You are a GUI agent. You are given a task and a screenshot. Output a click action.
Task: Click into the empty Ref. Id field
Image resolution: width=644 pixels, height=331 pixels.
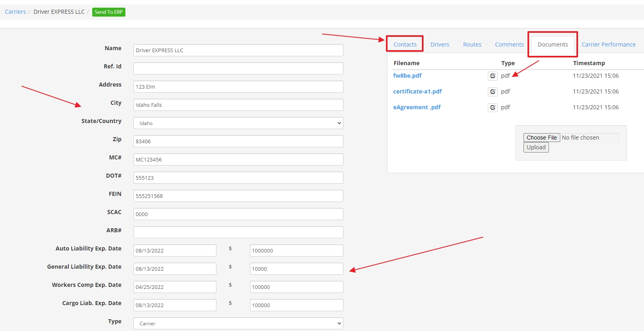coord(238,68)
